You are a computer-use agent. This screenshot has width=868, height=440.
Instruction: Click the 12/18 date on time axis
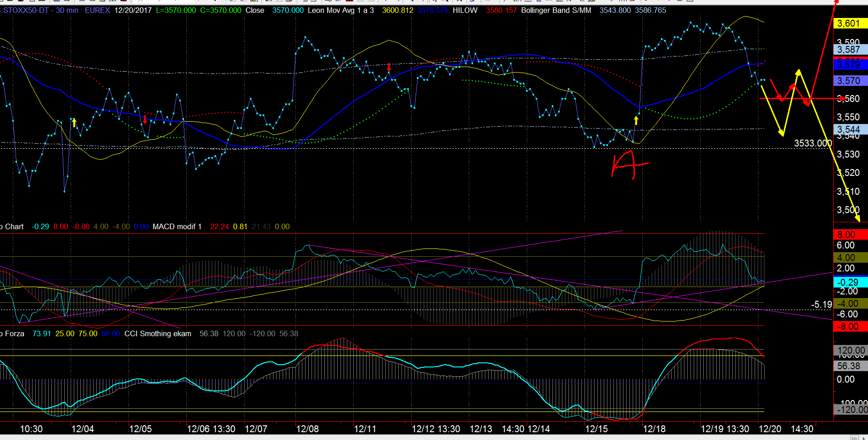[x=654, y=429]
